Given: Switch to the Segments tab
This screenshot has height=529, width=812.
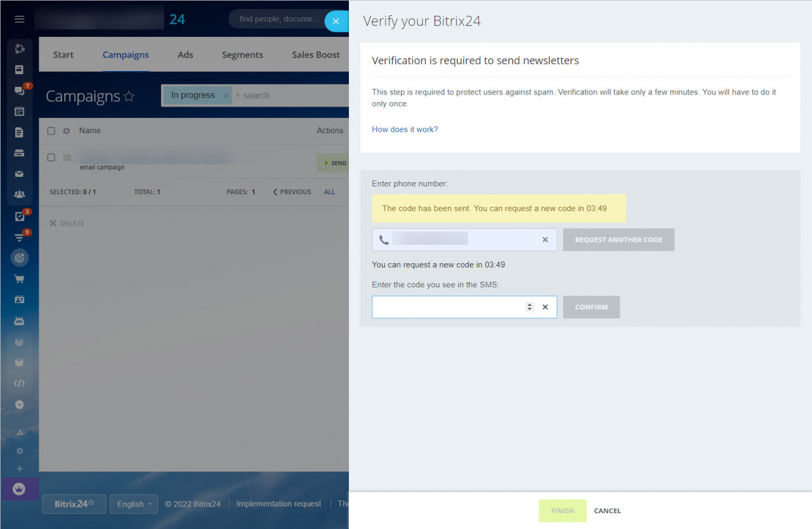Looking at the screenshot, I should click(242, 55).
